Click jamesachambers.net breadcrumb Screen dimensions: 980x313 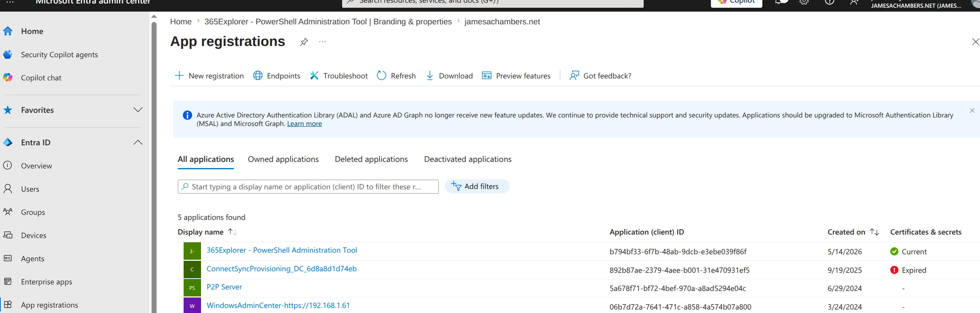click(x=502, y=22)
